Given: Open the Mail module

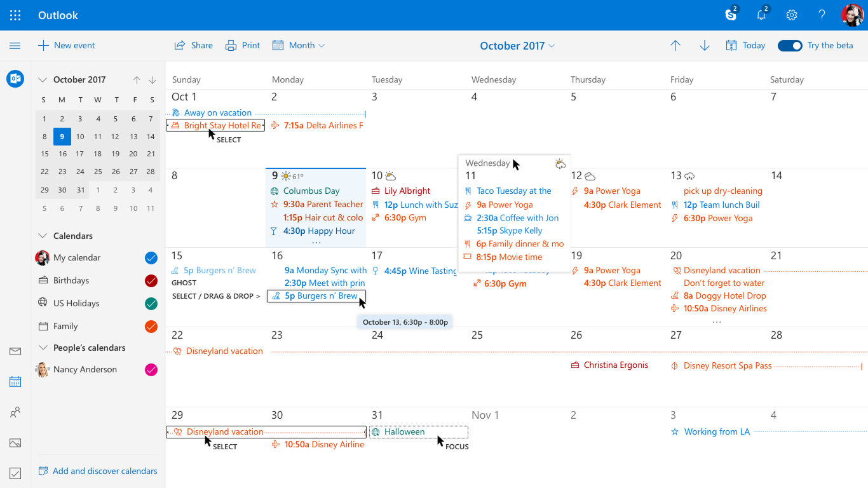Looking at the screenshot, I should tap(15, 351).
